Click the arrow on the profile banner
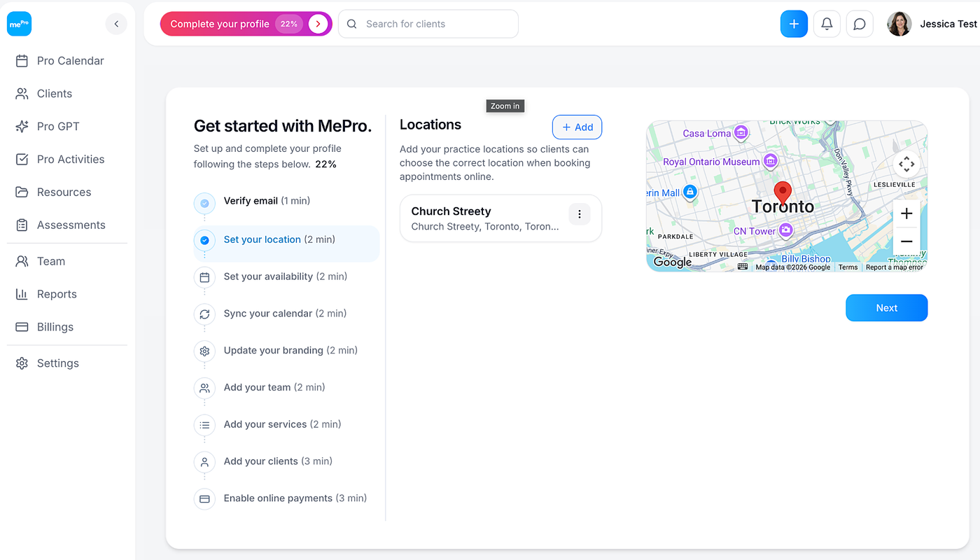Viewport: 980px width, 560px height. coord(318,24)
